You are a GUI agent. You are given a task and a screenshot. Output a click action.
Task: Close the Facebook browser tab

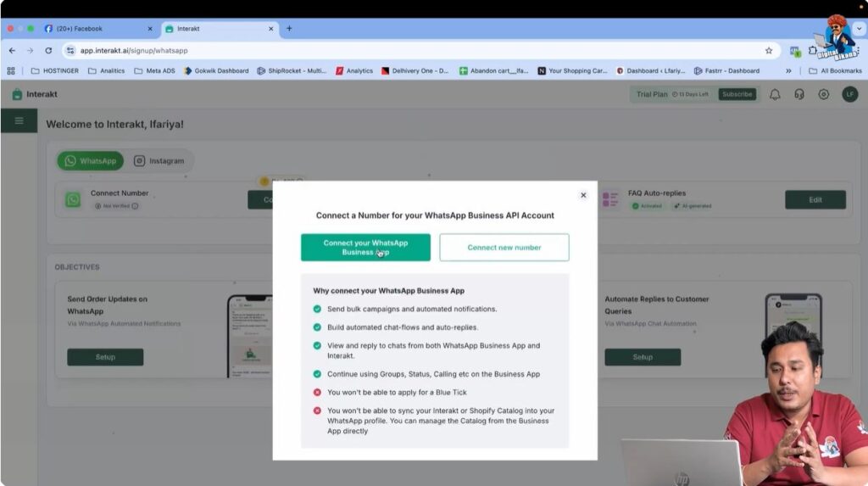tap(150, 29)
